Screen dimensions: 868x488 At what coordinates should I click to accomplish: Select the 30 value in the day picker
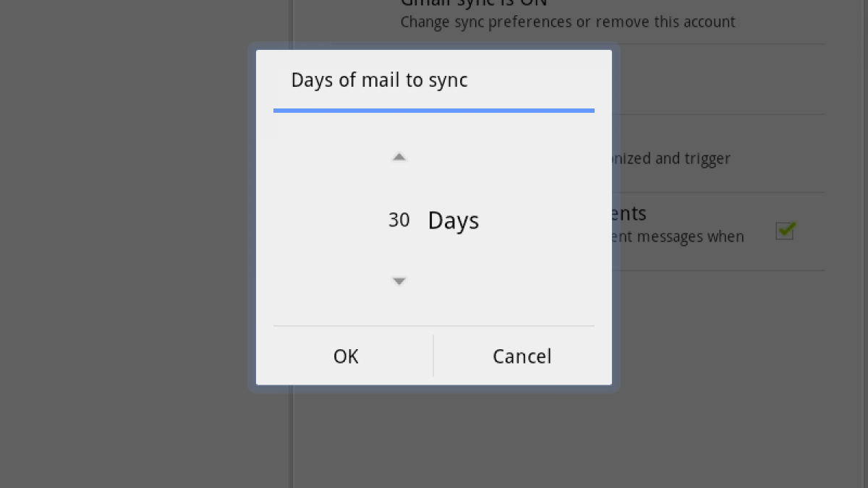(x=399, y=220)
